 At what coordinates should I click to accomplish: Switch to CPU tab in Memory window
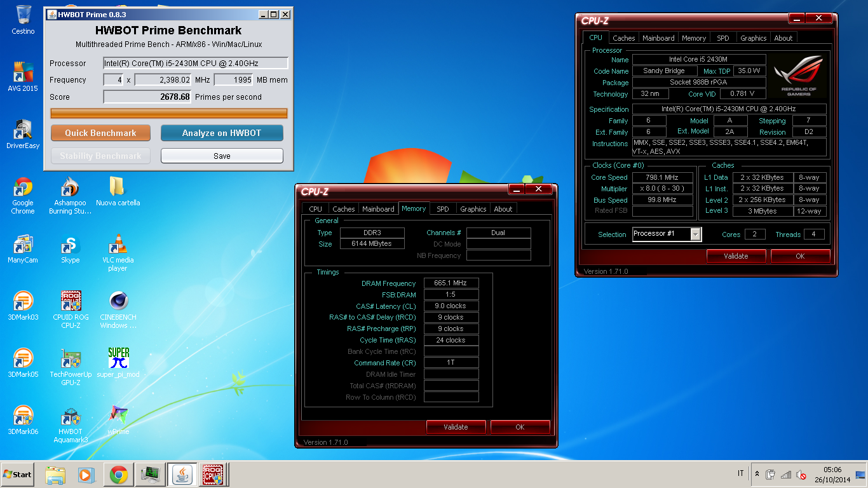315,209
